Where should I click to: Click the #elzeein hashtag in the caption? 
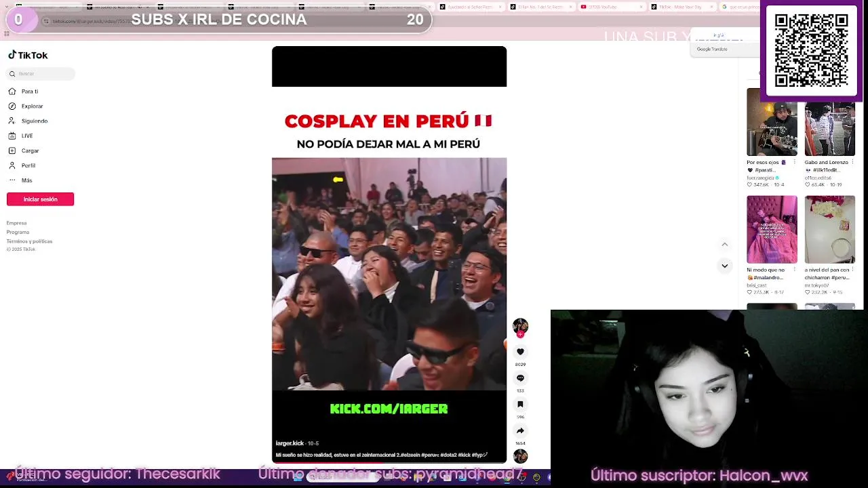point(410,455)
